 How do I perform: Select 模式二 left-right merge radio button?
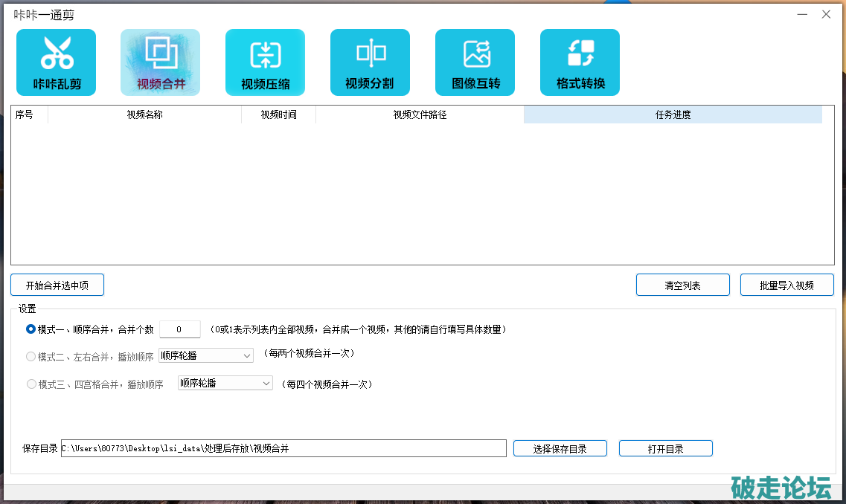click(31, 357)
